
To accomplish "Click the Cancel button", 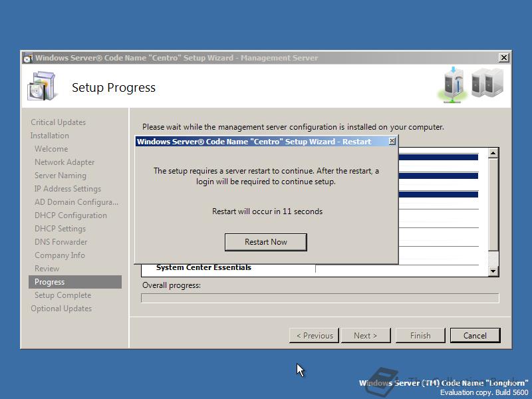I will [475, 336].
